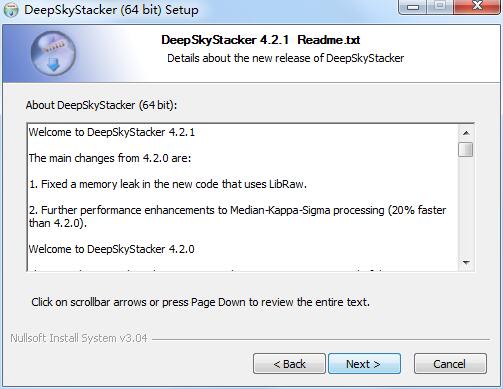Click the Nullsoft Install System v3.04 label
Image resolution: width=503 pixels, height=389 pixels.
pyautogui.click(x=79, y=338)
